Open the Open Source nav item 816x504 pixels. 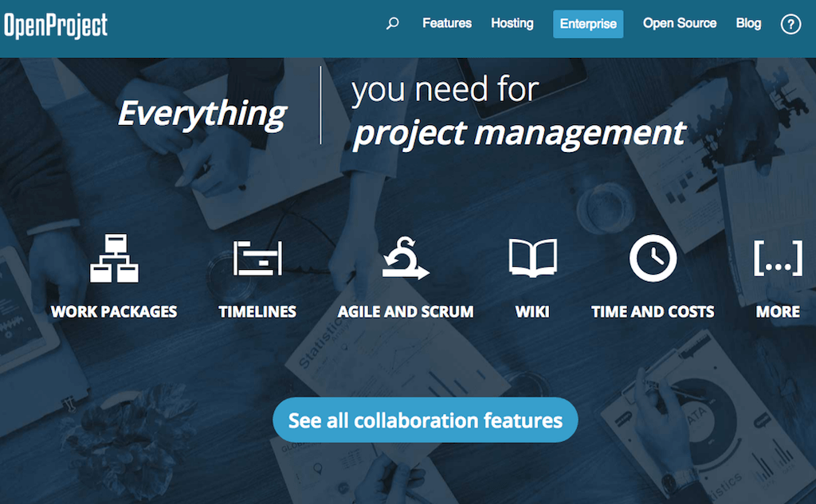coord(680,24)
